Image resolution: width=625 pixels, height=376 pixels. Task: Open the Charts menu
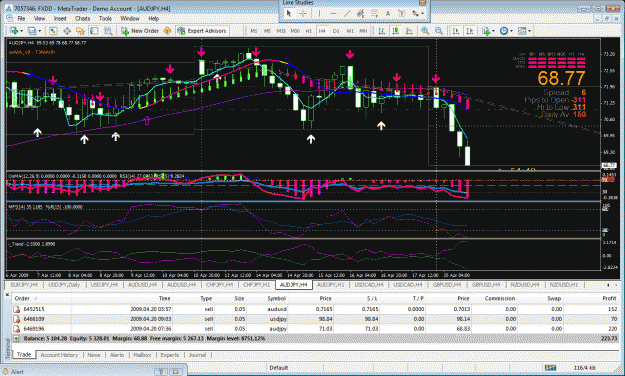tap(83, 18)
